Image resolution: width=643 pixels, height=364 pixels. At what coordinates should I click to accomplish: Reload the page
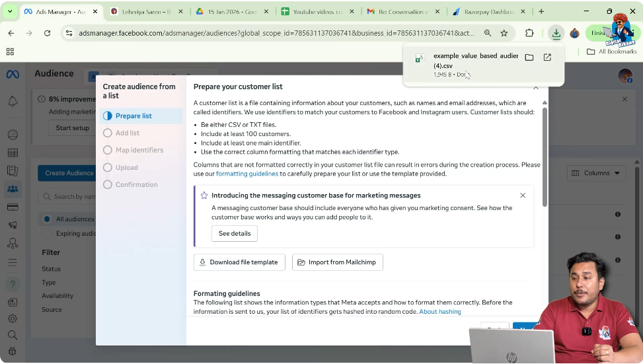point(47,33)
